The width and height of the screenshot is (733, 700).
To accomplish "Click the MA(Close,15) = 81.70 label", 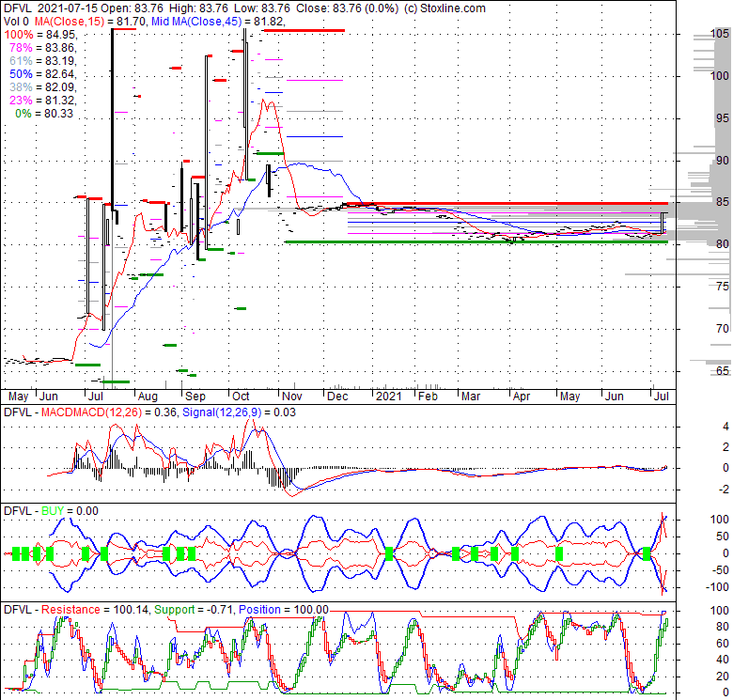I will click(91, 22).
